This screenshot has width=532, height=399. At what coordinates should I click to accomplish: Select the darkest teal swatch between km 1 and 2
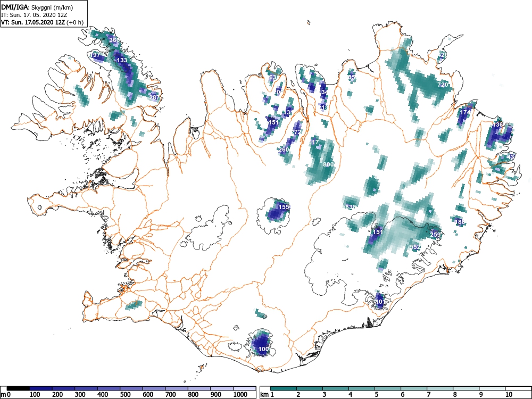click(284, 388)
